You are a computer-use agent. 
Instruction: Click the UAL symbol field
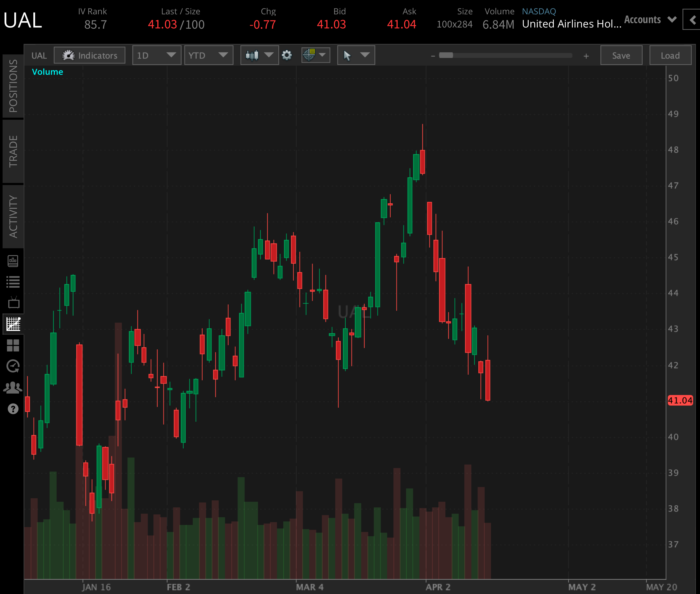pos(39,55)
